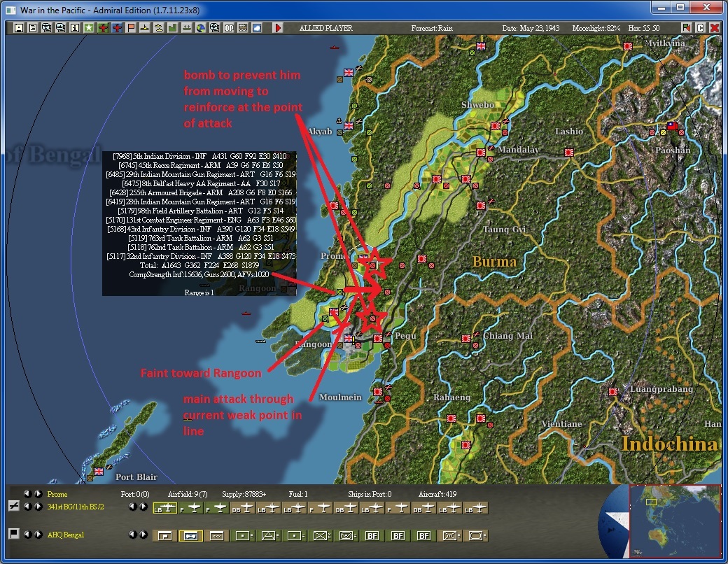This screenshot has width=728, height=564.
Task: Click 'Airfield: 9(7)' status
Action: click(x=188, y=494)
